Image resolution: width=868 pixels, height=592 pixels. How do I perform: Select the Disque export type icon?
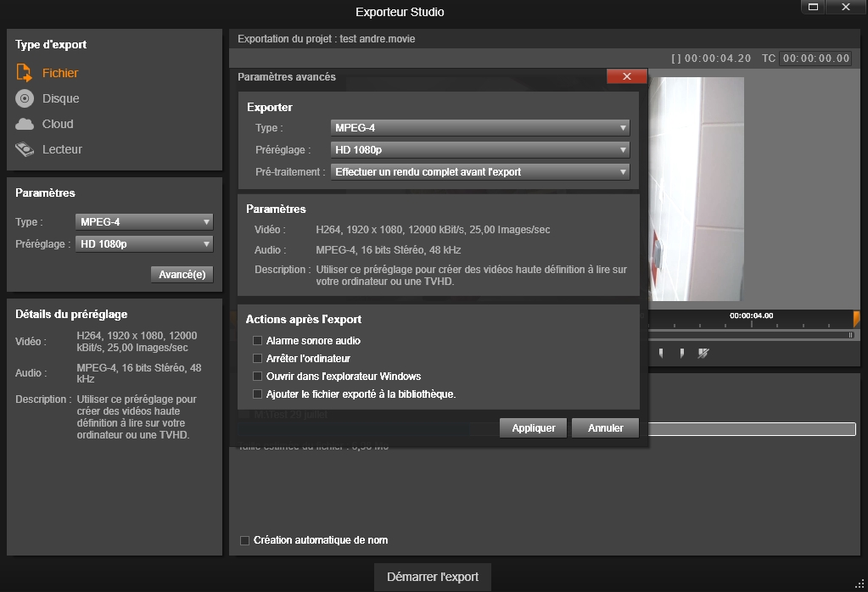[x=24, y=98]
